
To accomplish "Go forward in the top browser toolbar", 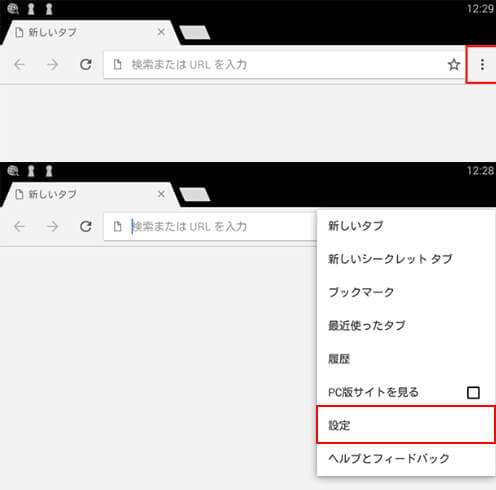I will coord(52,64).
